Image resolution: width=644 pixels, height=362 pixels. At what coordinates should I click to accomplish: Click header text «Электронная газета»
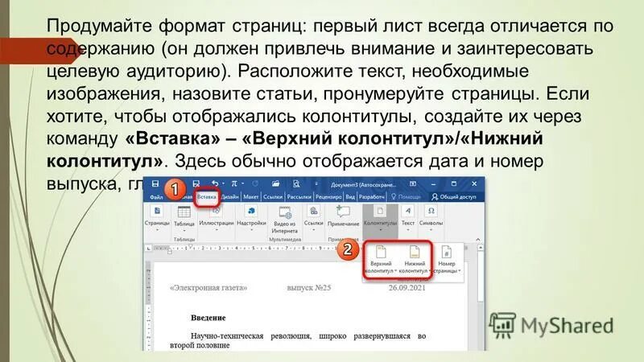point(208,288)
